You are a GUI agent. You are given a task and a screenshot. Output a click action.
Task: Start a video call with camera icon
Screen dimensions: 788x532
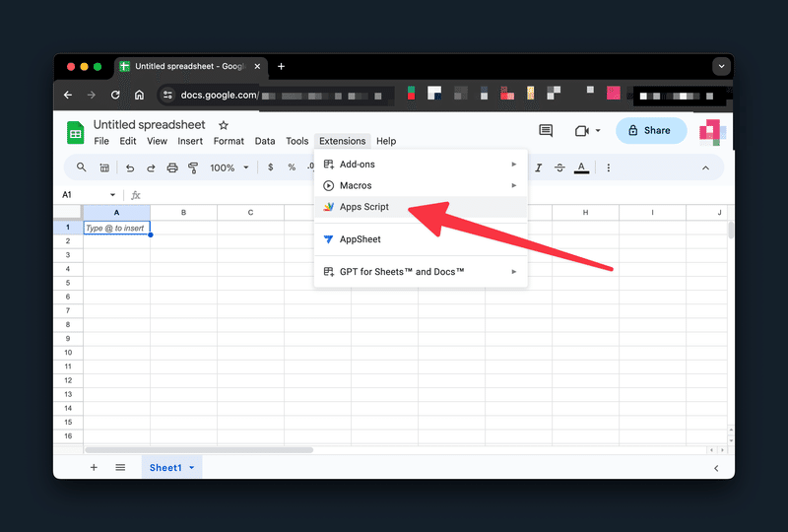tap(581, 131)
